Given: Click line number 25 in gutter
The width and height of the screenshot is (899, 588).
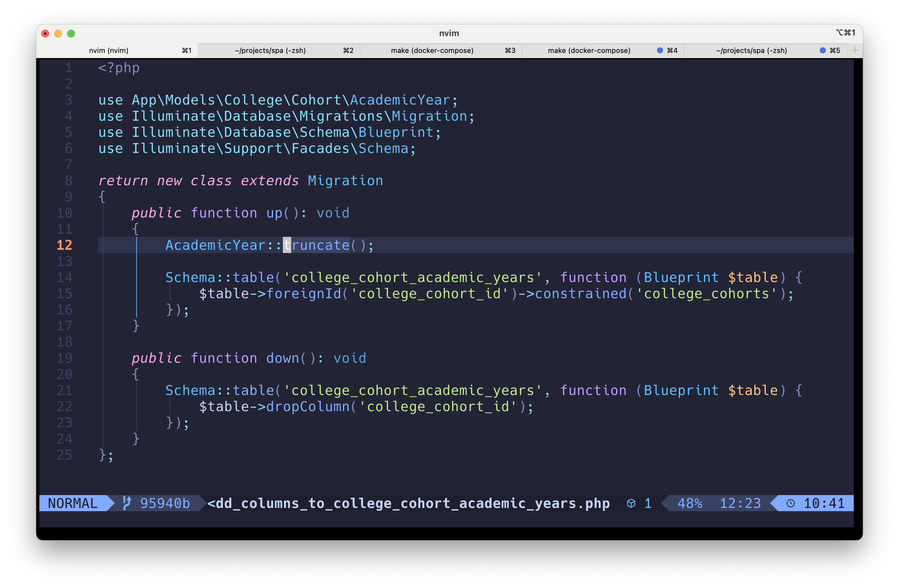Looking at the screenshot, I should point(64,455).
